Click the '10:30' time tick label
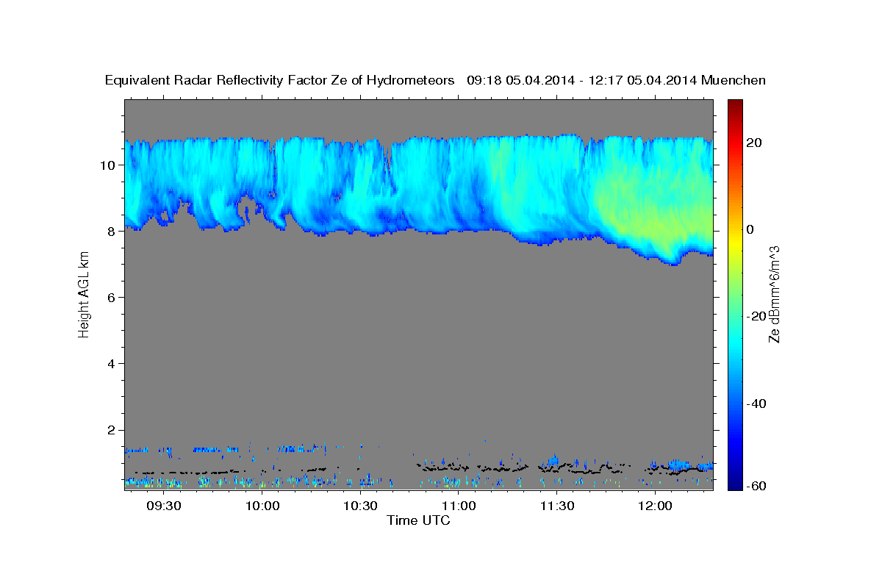This screenshot has height=588, width=882. pyautogui.click(x=360, y=506)
